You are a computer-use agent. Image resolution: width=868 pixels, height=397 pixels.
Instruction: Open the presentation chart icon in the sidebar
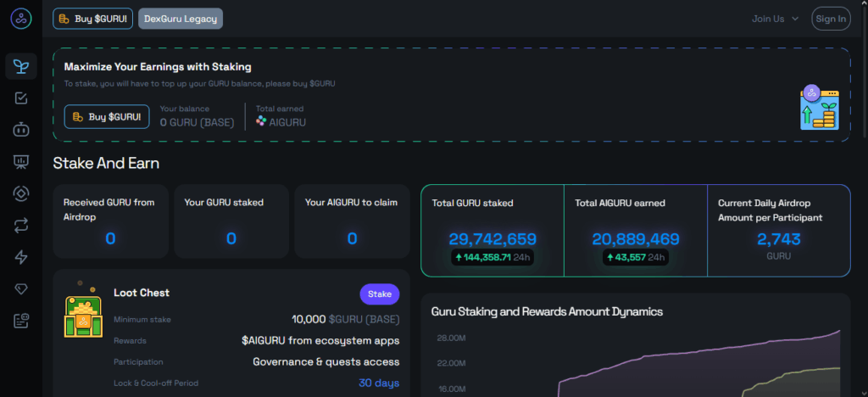[x=21, y=162]
